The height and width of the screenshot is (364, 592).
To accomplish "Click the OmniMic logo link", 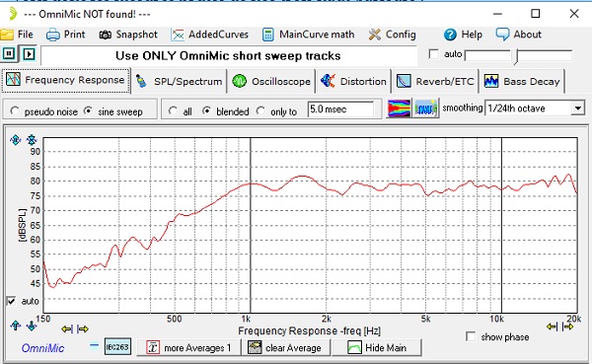I will 42,348.
